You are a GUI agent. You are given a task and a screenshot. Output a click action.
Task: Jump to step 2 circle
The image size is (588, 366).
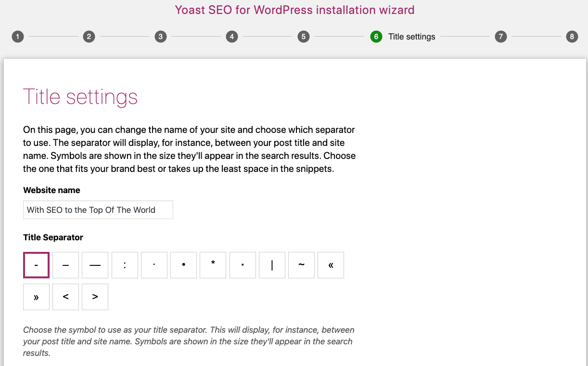point(89,37)
